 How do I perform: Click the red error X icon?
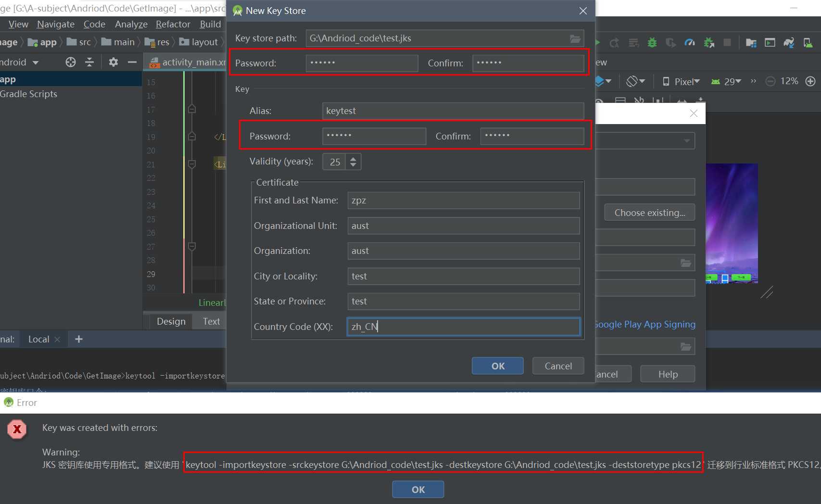17,429
